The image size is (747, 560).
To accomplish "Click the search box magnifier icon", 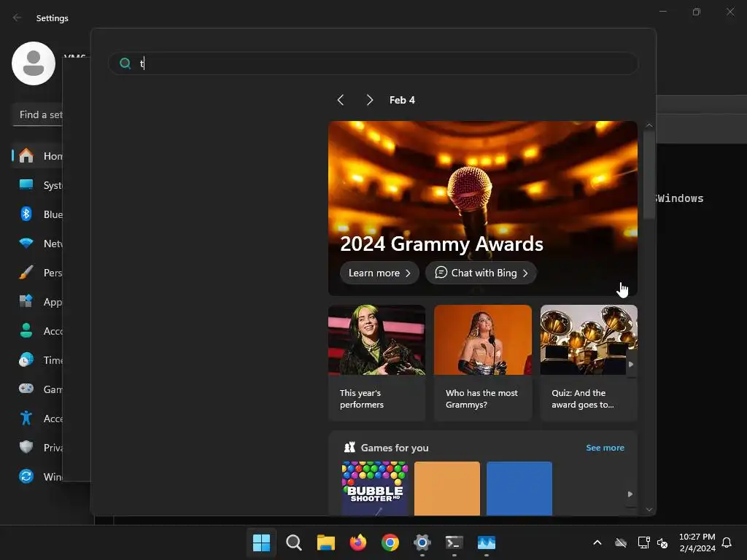I will coord(125,63).
